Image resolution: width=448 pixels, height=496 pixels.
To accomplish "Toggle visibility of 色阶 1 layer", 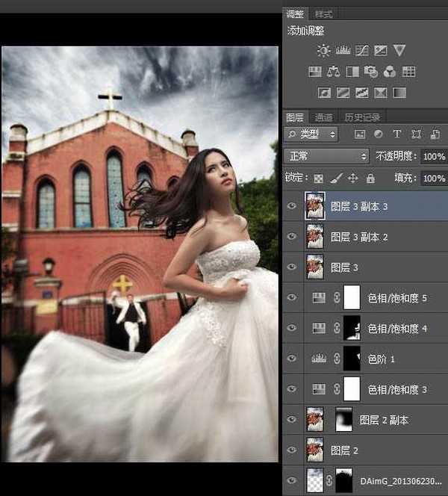I will [x=292, y=359].
